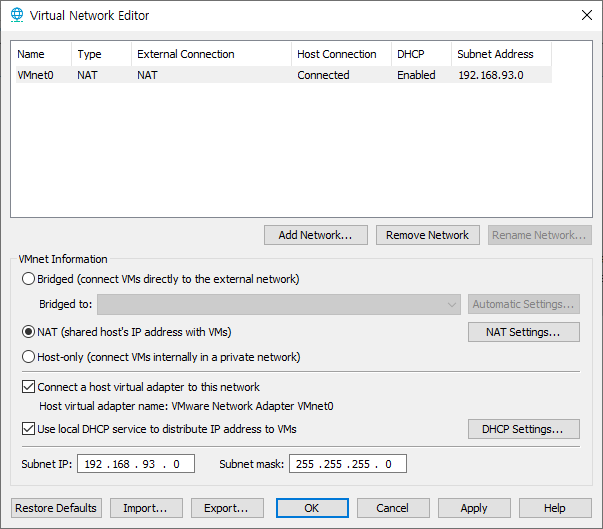Click the Virtual Network Editor globe icon
Image resolution: width=603 pixels, height=529 pixels.
(x=17, y=15)
